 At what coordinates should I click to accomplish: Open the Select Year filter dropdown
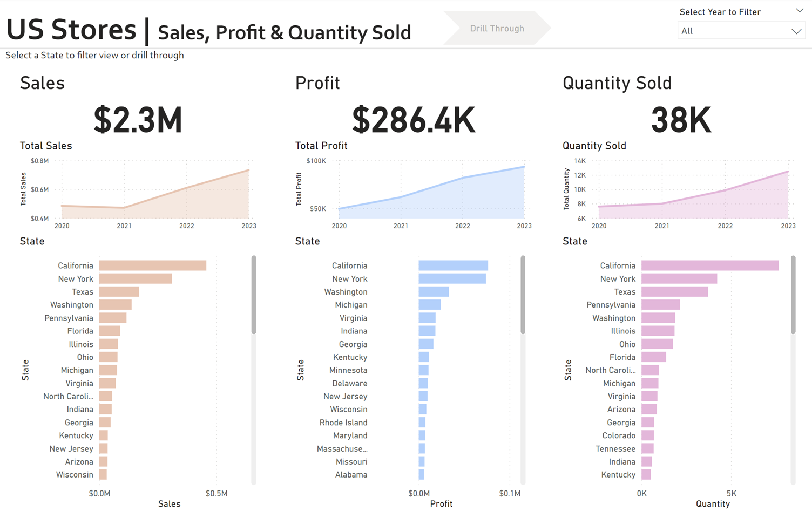point(741,31)
